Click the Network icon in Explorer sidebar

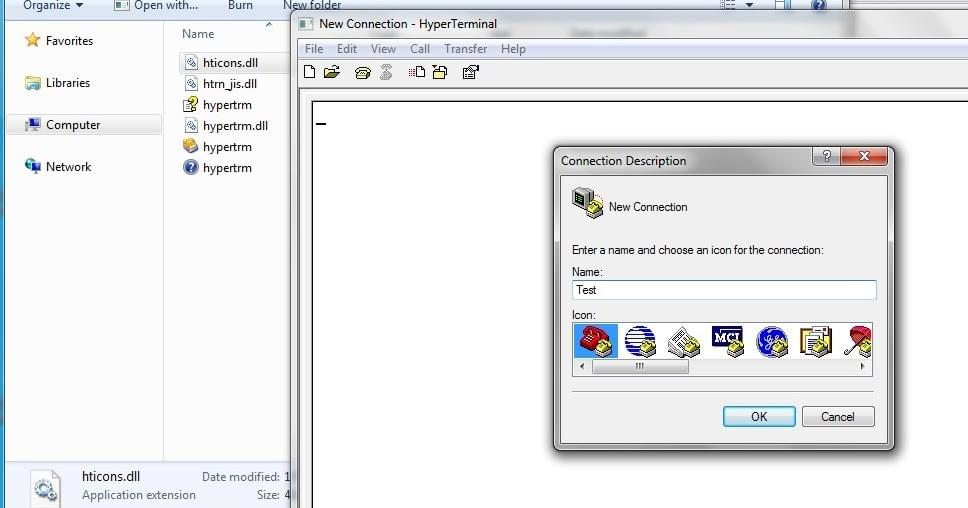pyautogui.click(x=32, y=166)
